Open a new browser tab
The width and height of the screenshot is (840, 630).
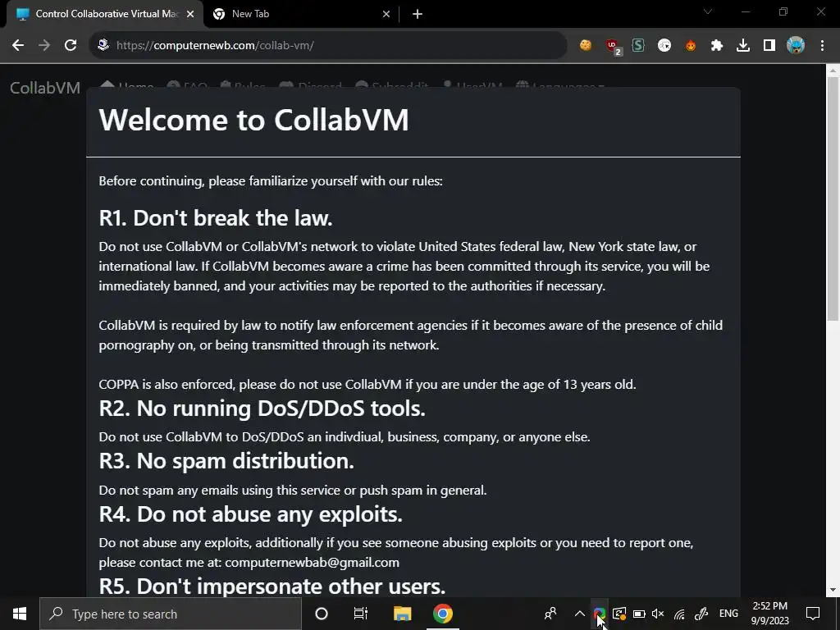click(x=418, y=15)
